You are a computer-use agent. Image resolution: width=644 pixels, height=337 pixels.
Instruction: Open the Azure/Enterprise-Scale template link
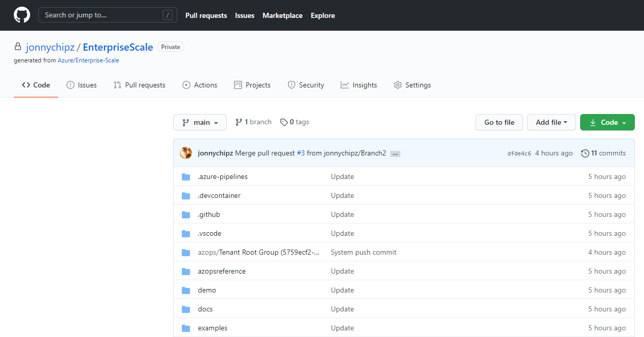88,60
